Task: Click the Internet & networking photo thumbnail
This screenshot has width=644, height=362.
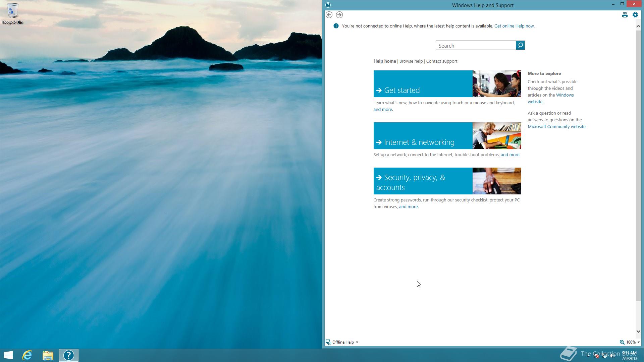Action: (497, 136)
